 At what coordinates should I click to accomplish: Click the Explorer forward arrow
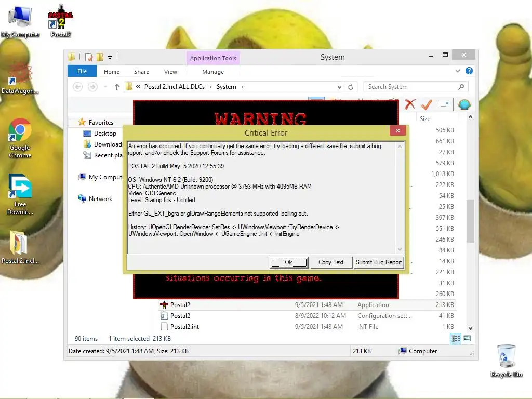click(92, 87)
